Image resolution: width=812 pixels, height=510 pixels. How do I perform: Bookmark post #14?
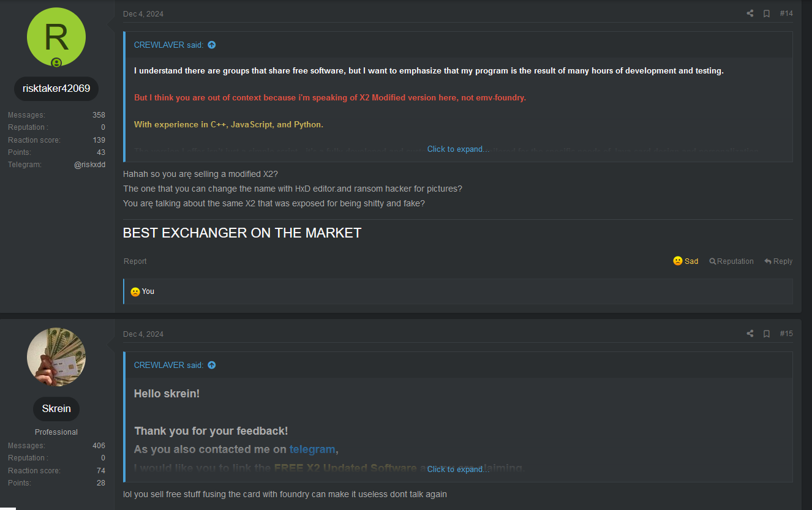click(x=766, y=13)
